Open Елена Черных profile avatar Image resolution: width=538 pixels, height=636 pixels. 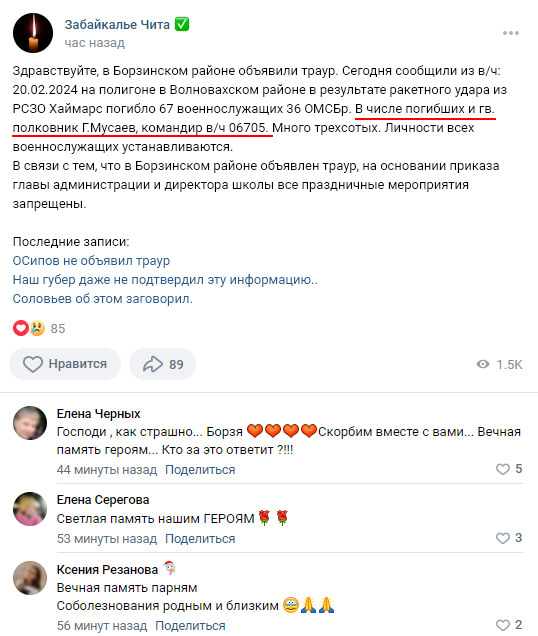(x=30, y=423)
